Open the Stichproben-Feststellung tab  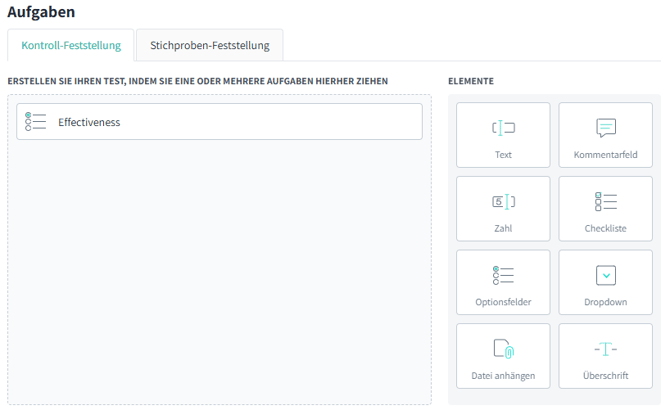click(209, 46)
